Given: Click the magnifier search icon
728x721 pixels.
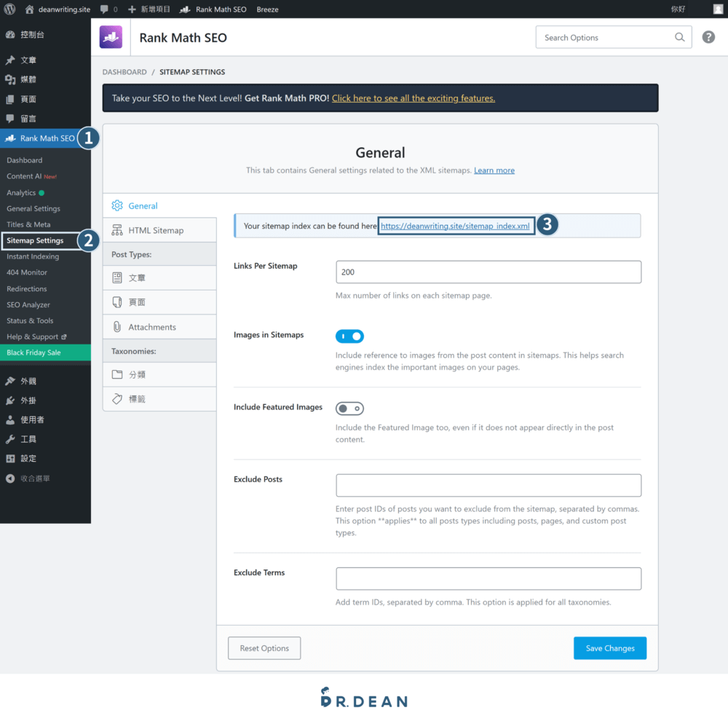Looking at the screenshot, I should pyautogui.click(x=680, y=37).
